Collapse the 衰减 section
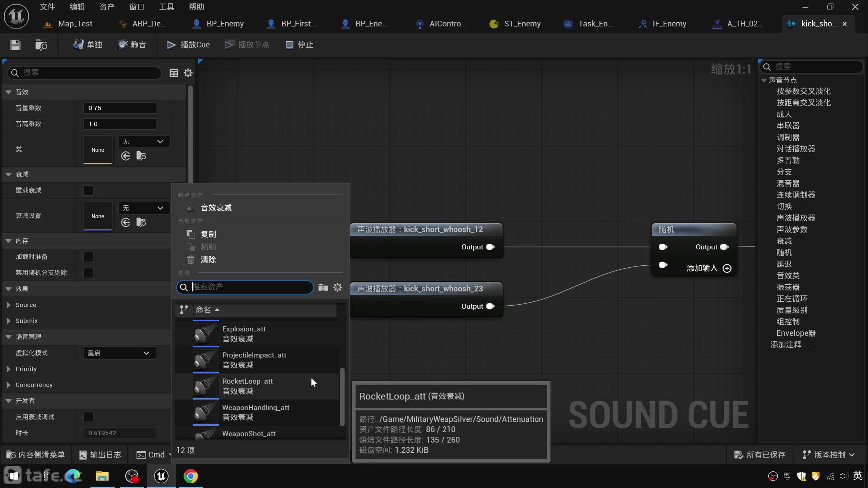The width and height of the screenshot is (868, 488). [x=8, y=175]
